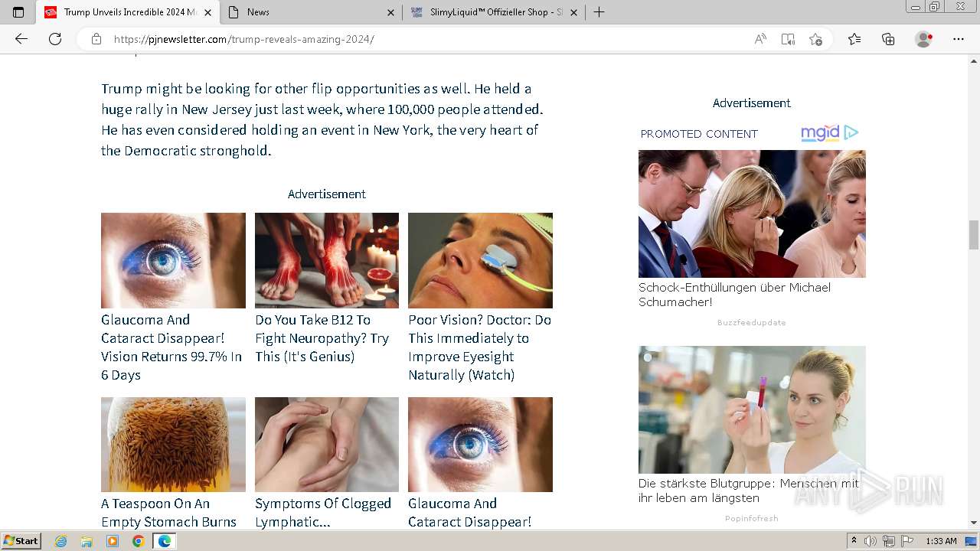Open B12 Neuropathy ad link
The image size is (980, 551).
(x=322, y=338)
